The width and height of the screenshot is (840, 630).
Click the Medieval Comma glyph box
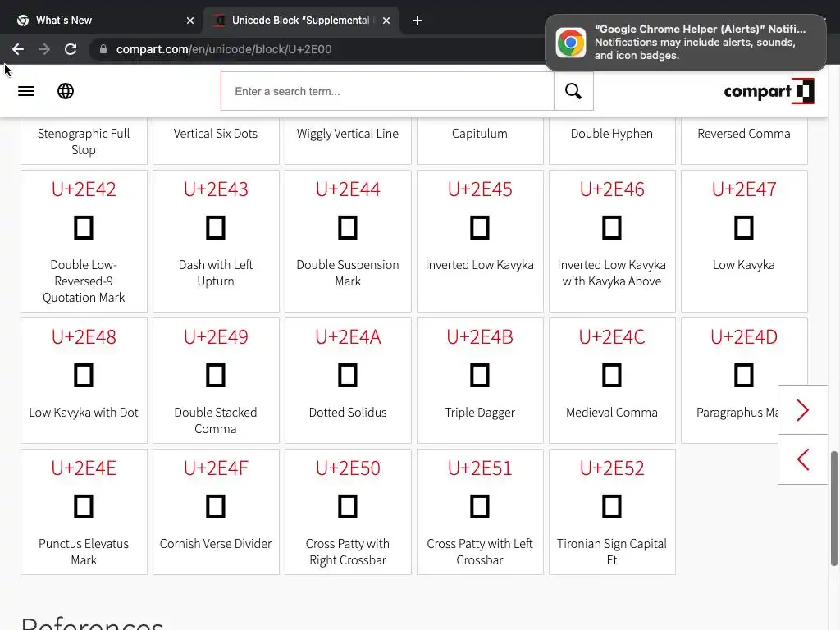[x=612, y=375]
